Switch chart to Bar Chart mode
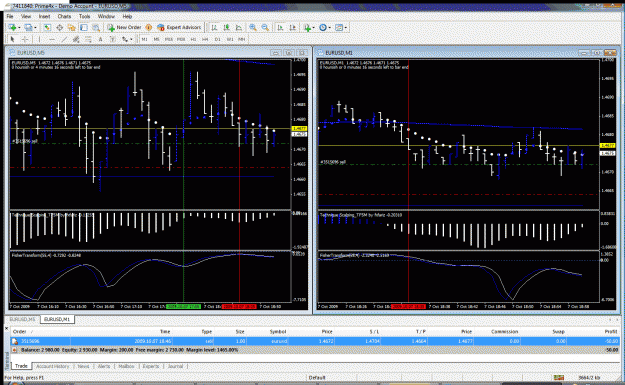 (214, 28)
